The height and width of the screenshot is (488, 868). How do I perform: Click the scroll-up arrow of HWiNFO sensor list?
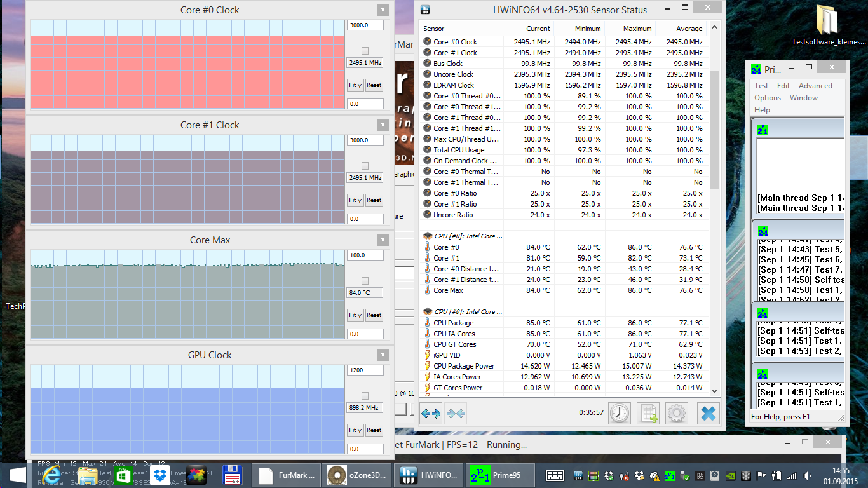coord(714,29)
